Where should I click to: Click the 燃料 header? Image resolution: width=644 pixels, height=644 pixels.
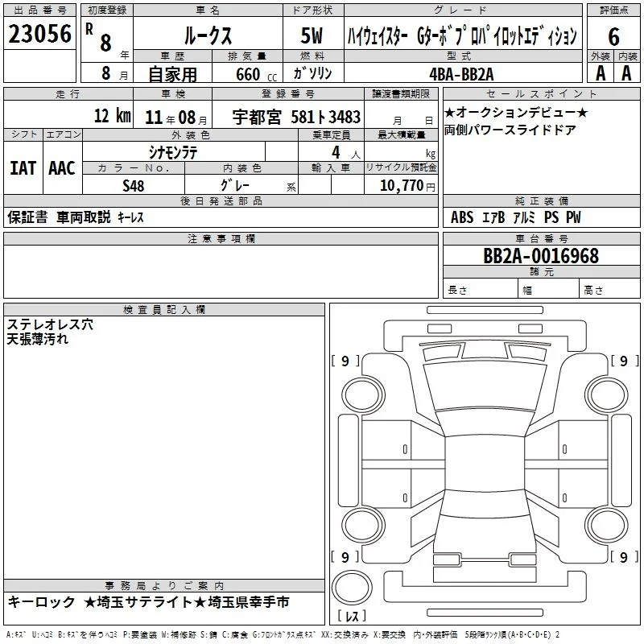(x=313, y=56)
